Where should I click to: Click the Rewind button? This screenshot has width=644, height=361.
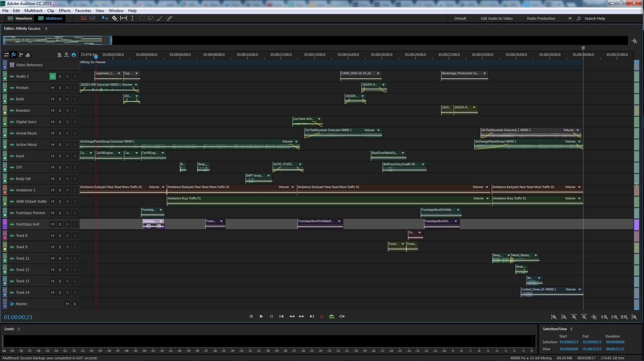[x=292, y=316]
